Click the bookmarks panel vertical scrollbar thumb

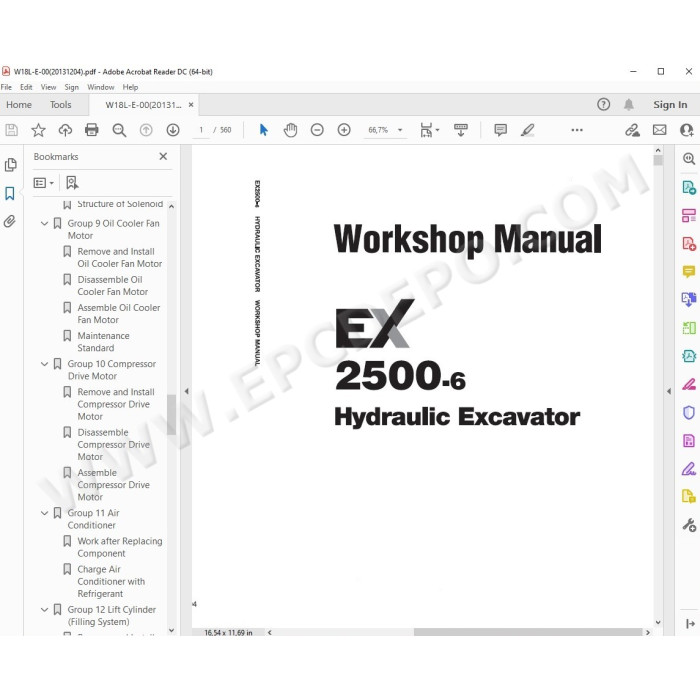click(171, 415)
